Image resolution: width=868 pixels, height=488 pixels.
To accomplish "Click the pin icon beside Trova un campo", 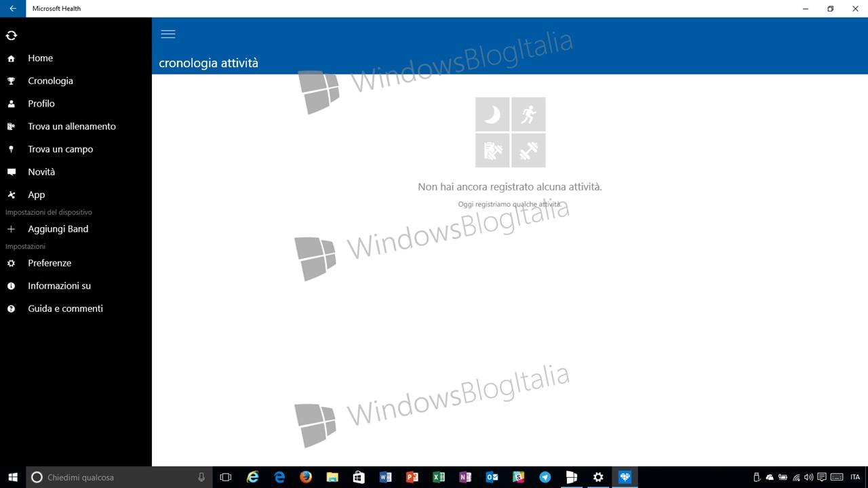I will click(x=11, y=149).
